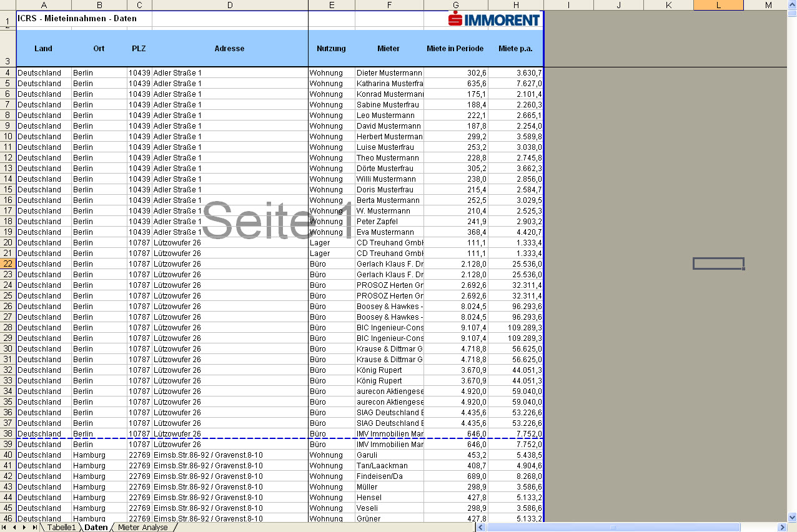The image size is (797, 532).
Task: Click the Lützowufer 26 cell in row 30
Action: pos(230,349)
